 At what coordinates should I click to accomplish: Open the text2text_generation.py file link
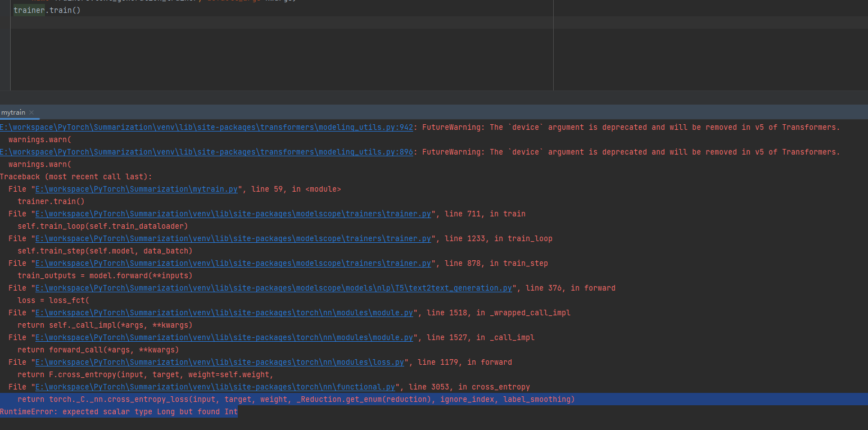point(274,288)
